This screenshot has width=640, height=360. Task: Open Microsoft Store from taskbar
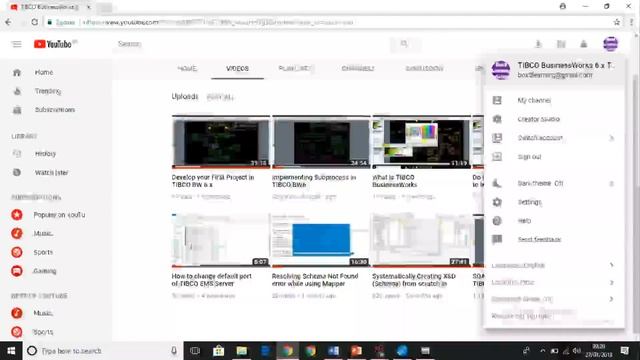click(x=218, y=351)
